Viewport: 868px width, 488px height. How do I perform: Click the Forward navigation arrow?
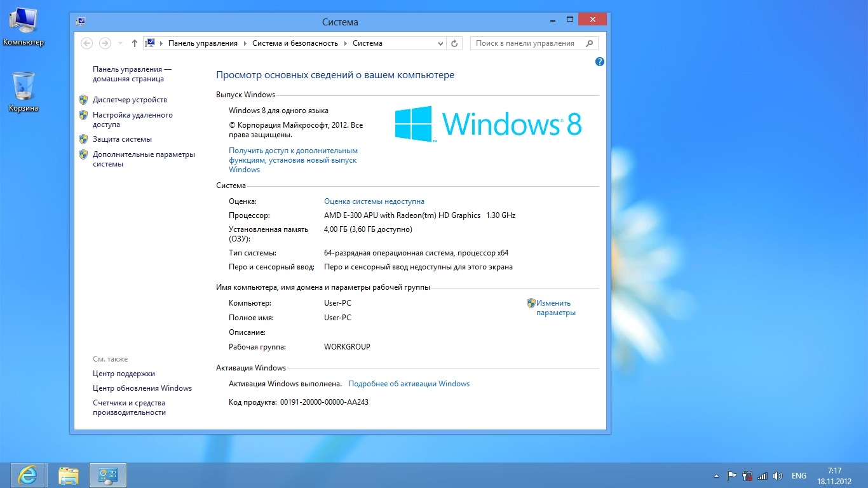105,43
